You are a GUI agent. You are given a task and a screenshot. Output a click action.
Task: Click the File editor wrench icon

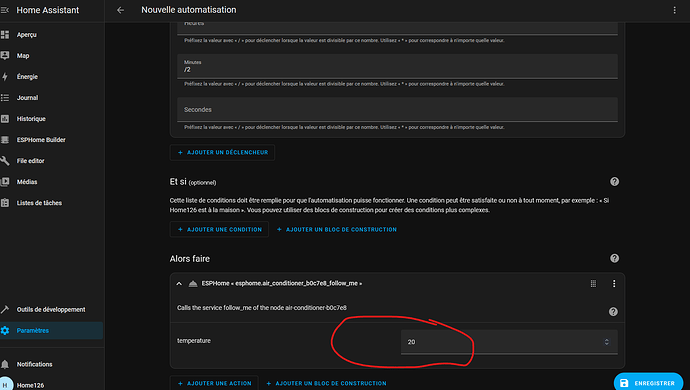click(5, 161)
